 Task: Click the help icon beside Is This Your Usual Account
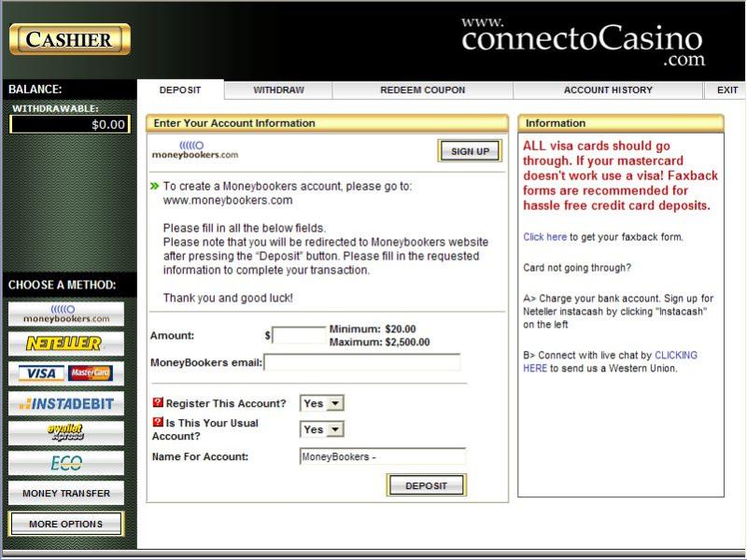[x=158, y=423]
